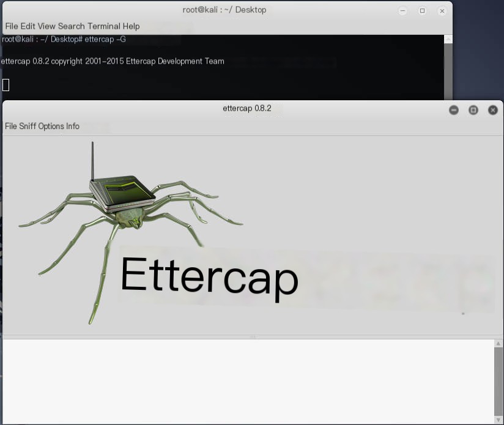Click the empty log text area in ettercap
This screenshot has height=425, width=504.
coord(248,382)
